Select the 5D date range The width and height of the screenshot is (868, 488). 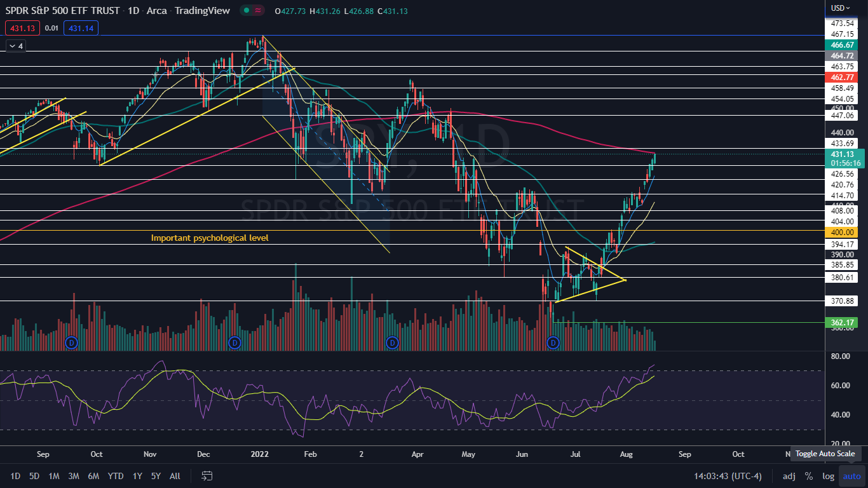click(34, 476)
